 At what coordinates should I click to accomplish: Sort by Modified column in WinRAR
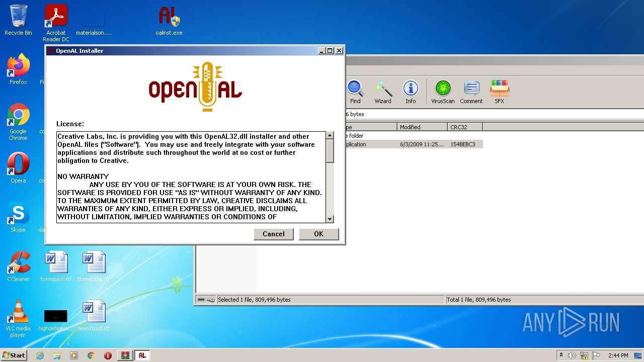point(422,127)
